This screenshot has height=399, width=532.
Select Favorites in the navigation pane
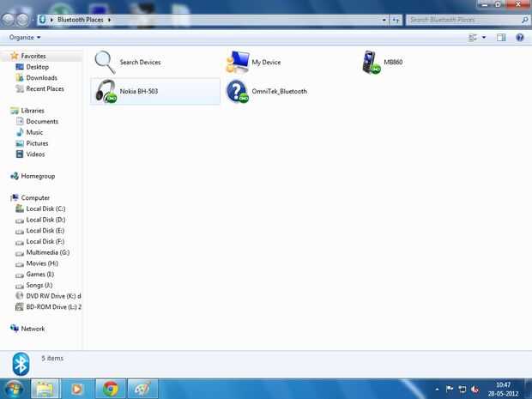click(33, 56)
